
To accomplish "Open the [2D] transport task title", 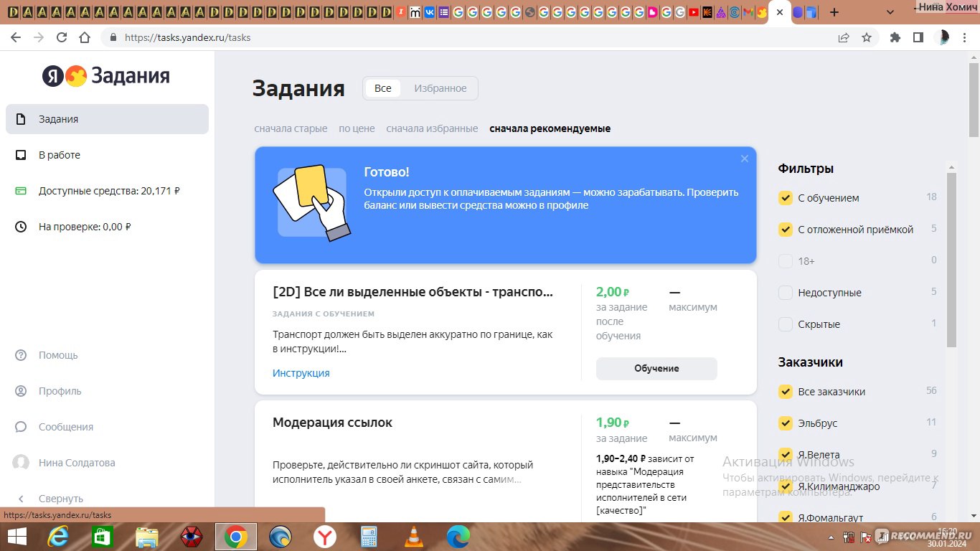I will click(x=413, y=292).
